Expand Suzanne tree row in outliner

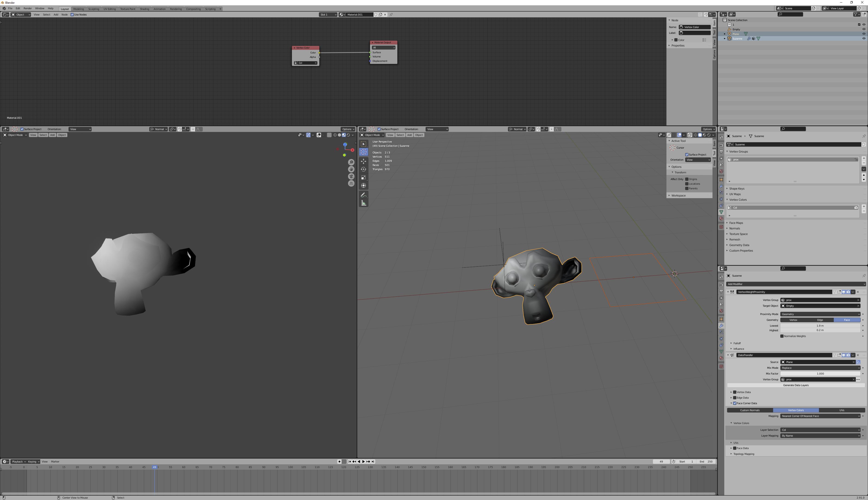point(725,38)
